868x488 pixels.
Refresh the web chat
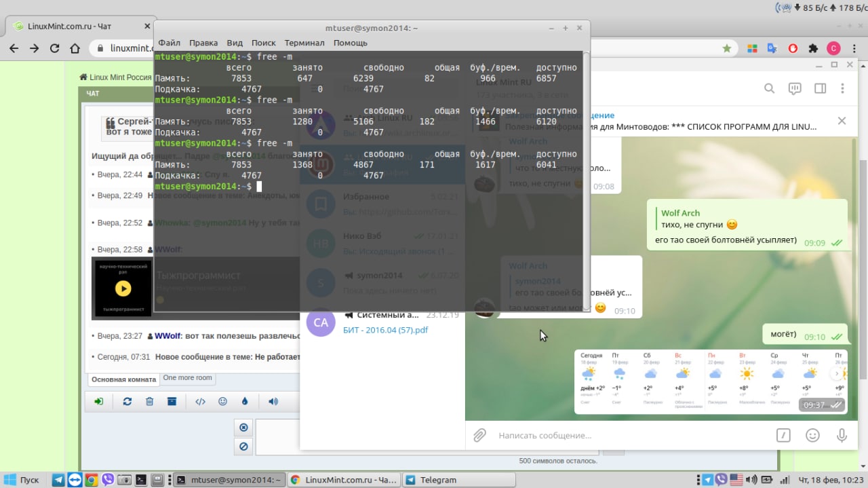pos(127,402)
